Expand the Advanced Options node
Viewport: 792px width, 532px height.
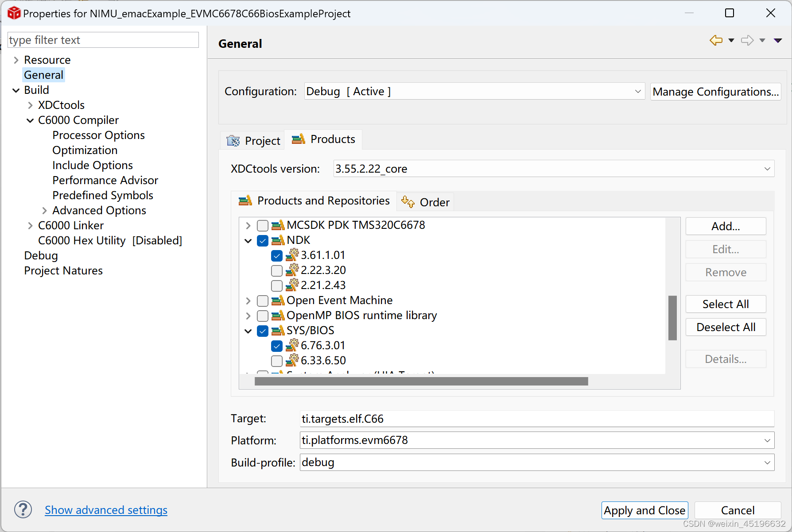click(44, 211)
